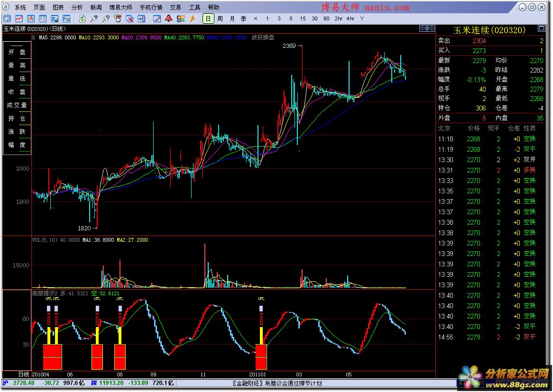Click the red arrow window icon
This screenshot has width=553, height=392.
coord(129,18)
